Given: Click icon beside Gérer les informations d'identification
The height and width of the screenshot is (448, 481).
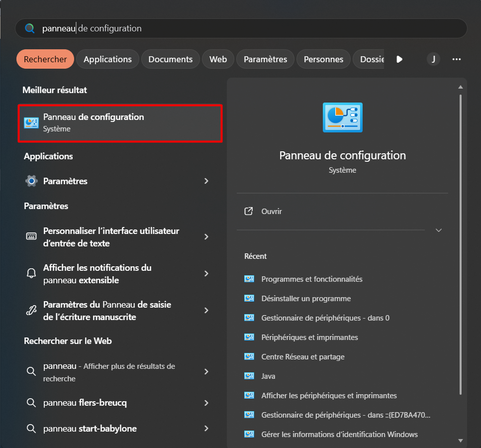Looking at the screenshot, I should point(249,434).
